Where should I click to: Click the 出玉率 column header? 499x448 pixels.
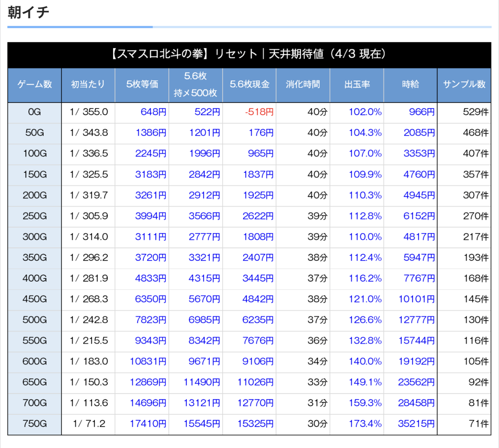[357, 84]
